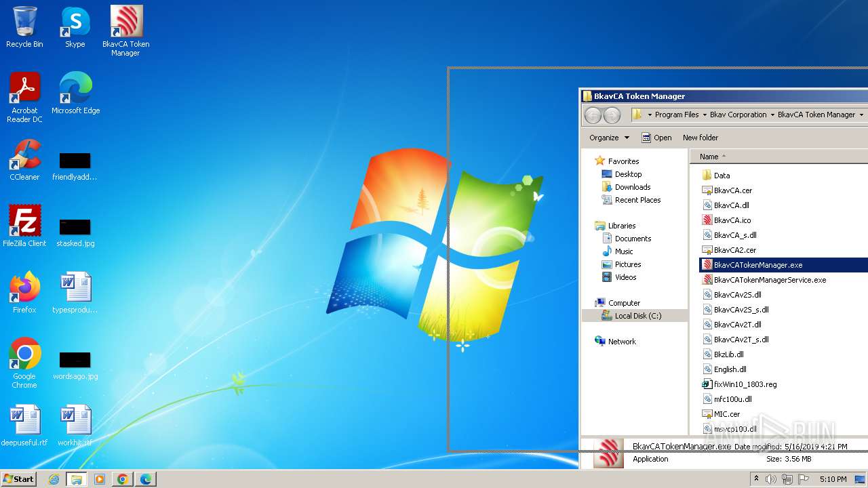Viewport: 868px width, 488px height.
Task: Open network tray icon
Action: [x=787, y=479]
